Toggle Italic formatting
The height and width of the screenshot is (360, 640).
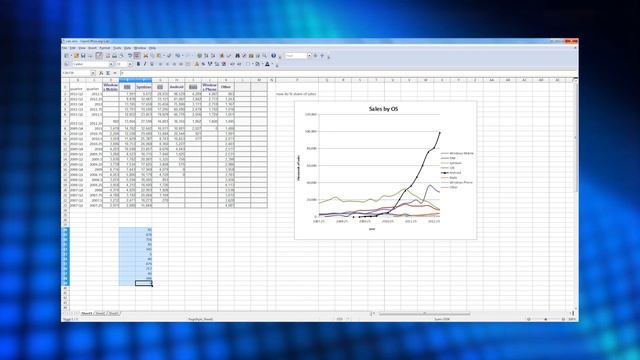[145, 64]
